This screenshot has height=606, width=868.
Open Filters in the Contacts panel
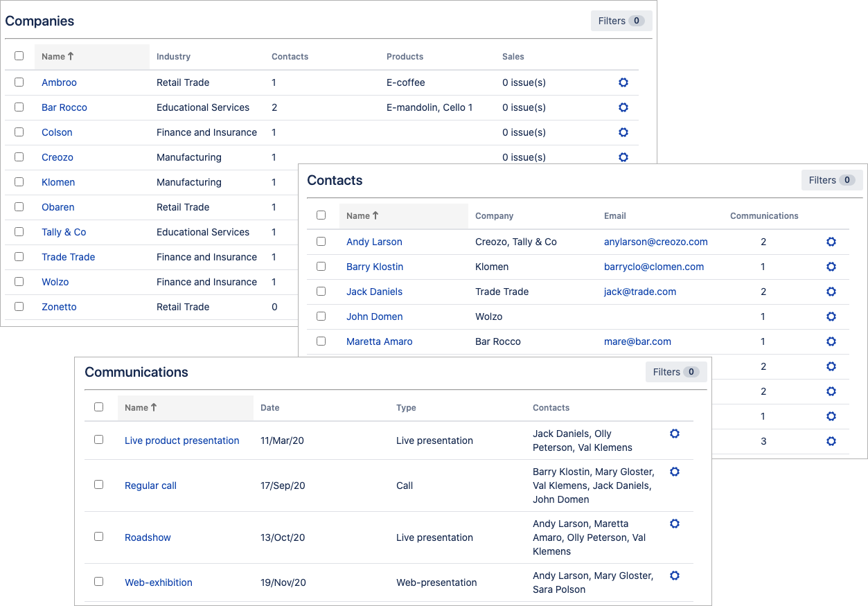coord(831,180)
